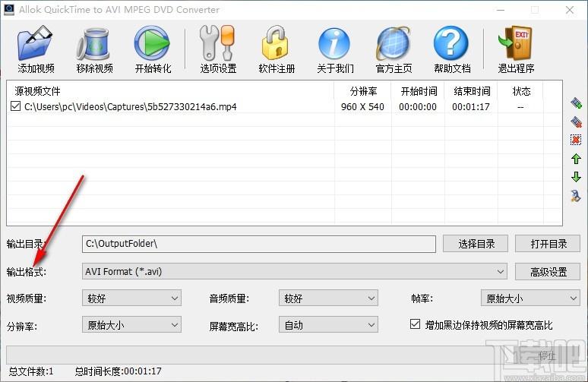
Task: Click the 分辨率 column header
Action: coord(362,91)
